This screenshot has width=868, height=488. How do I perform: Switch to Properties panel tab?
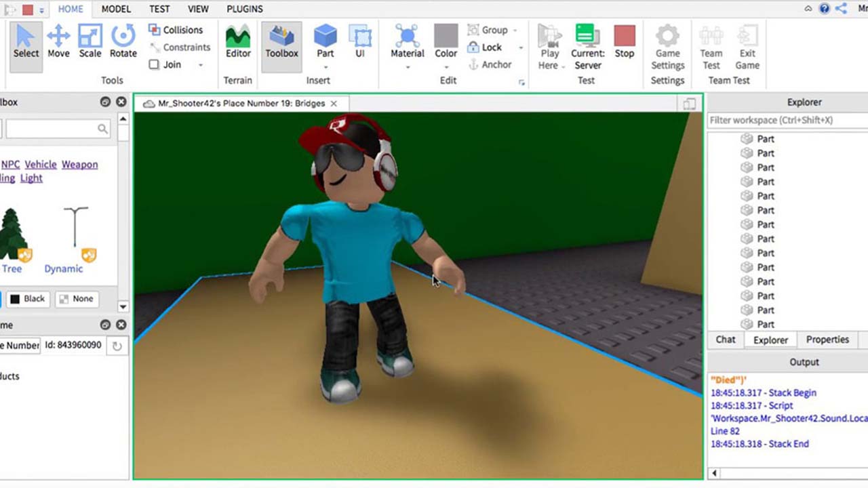pyautogui.click(x=827, y=340)
